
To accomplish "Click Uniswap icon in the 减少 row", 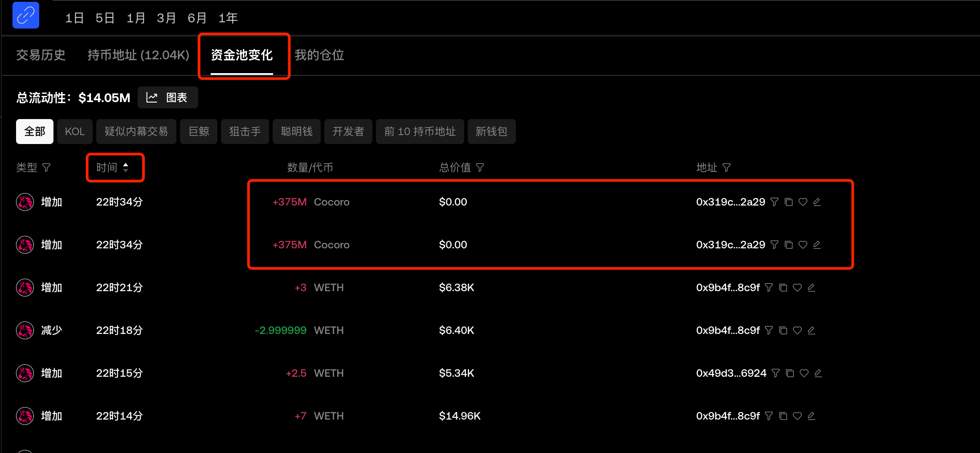I will (x=25, y=330).
